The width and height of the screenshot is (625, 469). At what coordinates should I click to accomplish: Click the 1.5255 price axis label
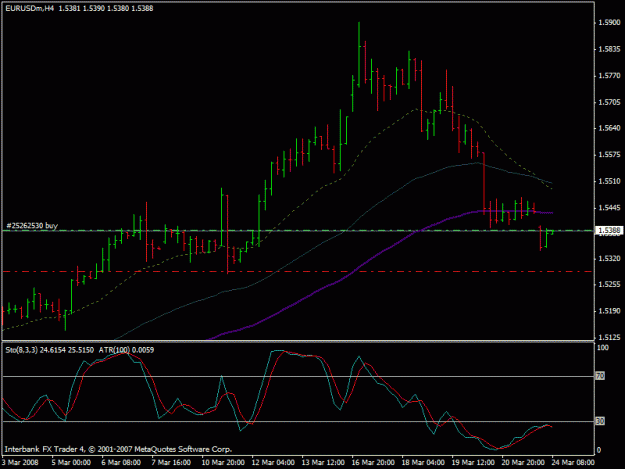609,285
